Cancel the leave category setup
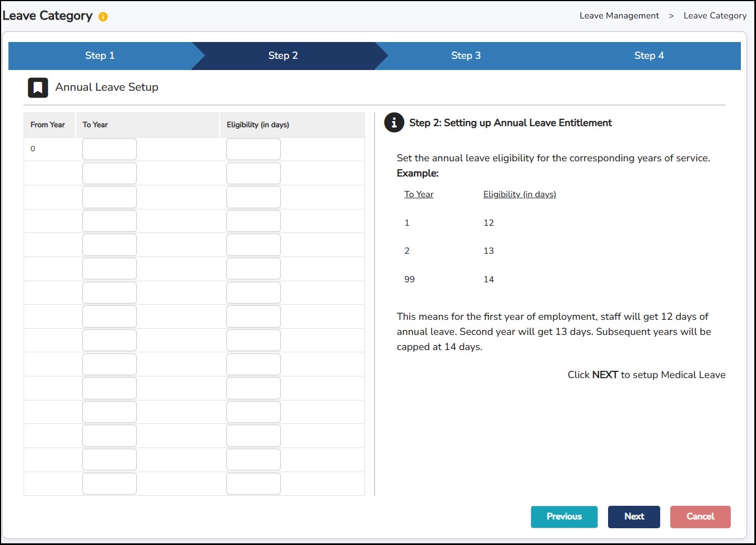756x545 pixels. point(700,516)
